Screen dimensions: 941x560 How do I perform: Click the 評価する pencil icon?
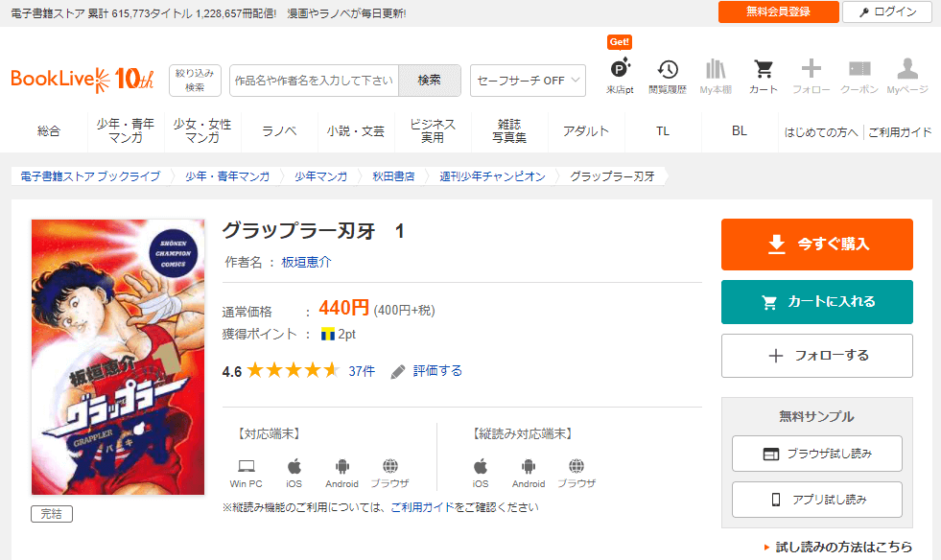[x=399, y=371]
